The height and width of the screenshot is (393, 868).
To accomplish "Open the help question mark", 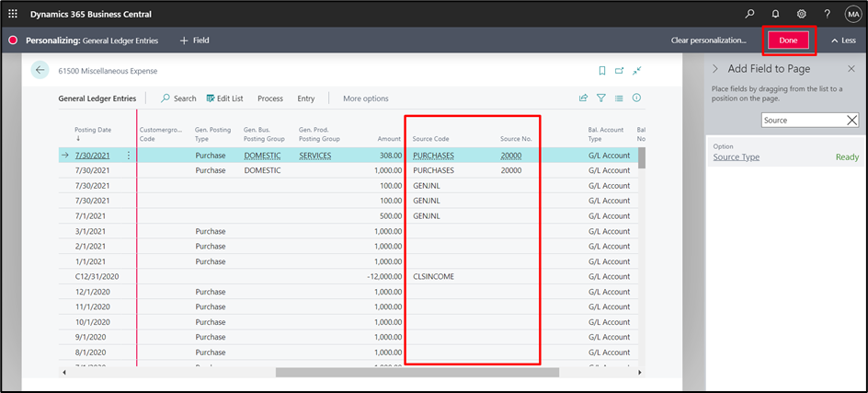I will (827, 14).
